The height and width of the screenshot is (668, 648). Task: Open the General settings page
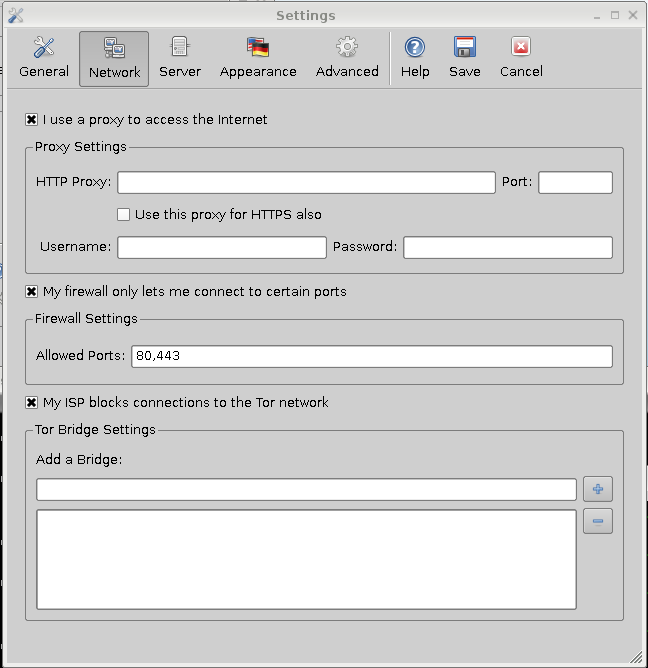(44, 58)
